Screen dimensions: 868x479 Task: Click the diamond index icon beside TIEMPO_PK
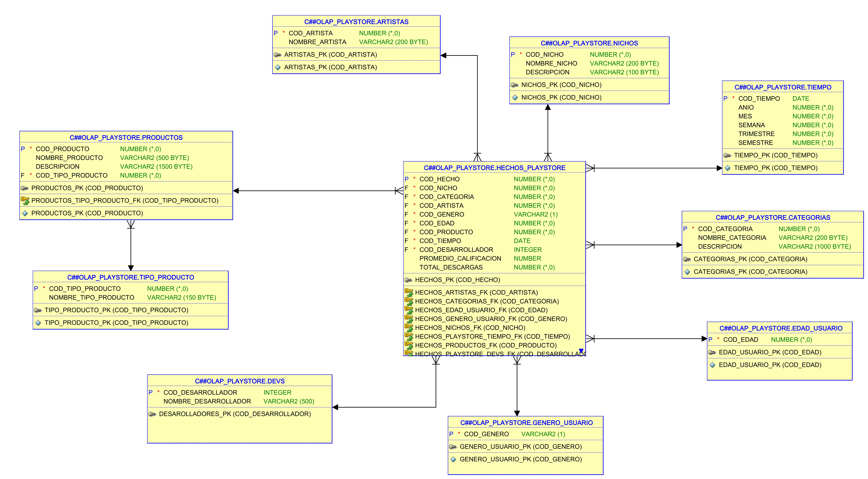pos(727,168)
